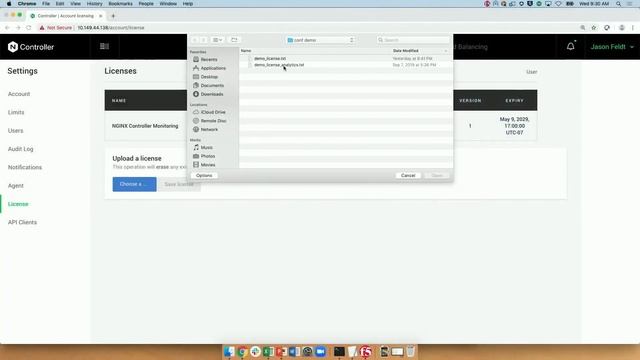Open the People menu
This screenshot has height=360, width=640.
[x=146, y=4]
